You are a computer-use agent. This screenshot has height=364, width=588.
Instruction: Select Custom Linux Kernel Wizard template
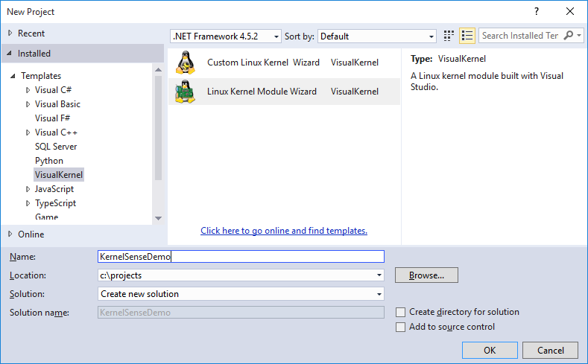point(284,63)
